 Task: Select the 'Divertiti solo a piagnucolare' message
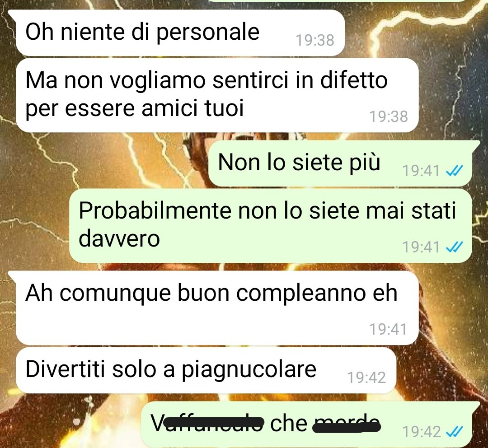206,370
